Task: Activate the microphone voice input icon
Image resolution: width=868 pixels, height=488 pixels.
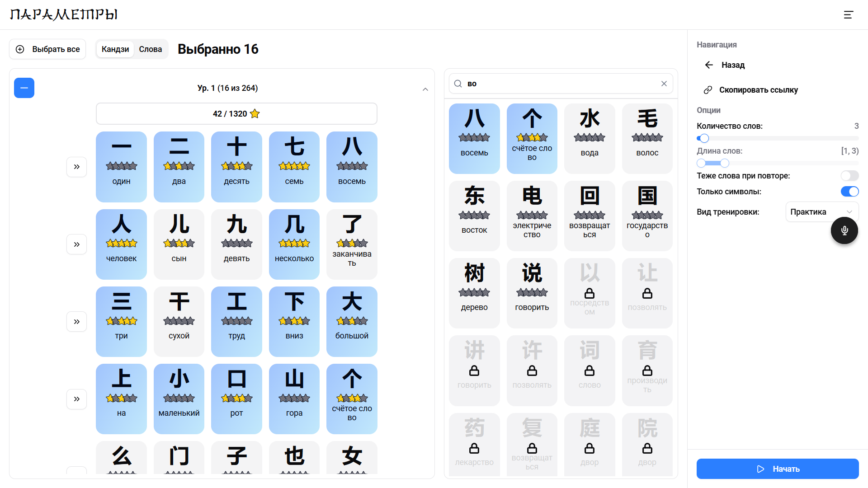Action: tap(844, 230)
